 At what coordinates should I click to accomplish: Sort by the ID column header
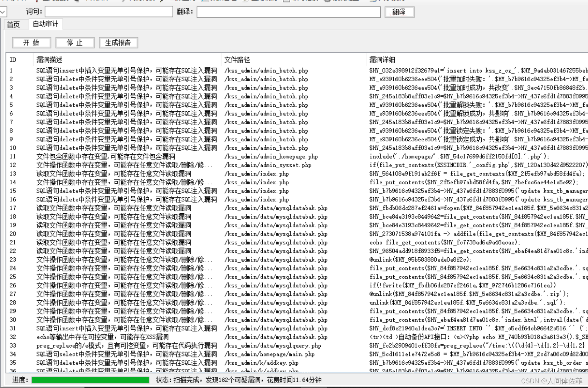pyautogui.click(x=20, y=60)
